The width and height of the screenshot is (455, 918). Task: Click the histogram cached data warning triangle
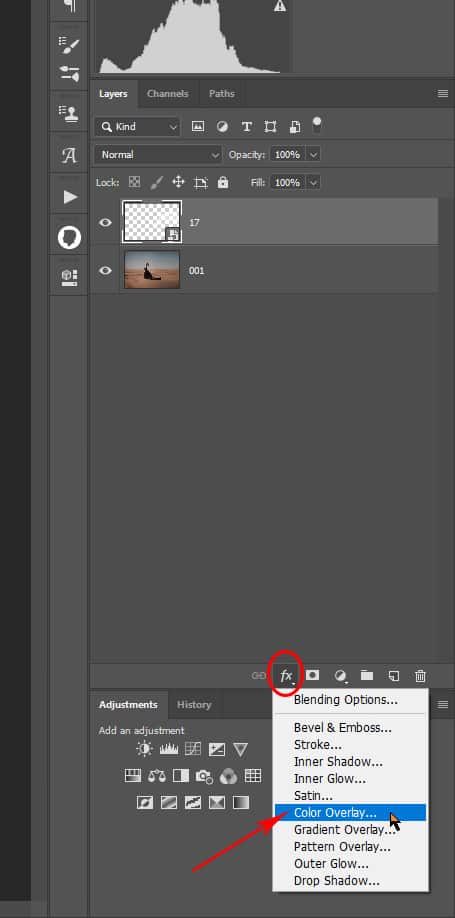click(280, 6)
